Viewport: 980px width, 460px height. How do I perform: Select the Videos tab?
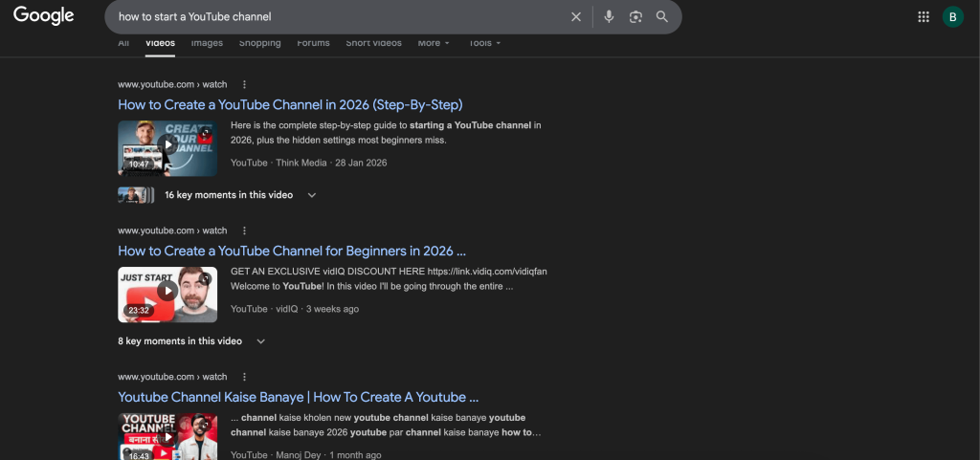point(160,43)
